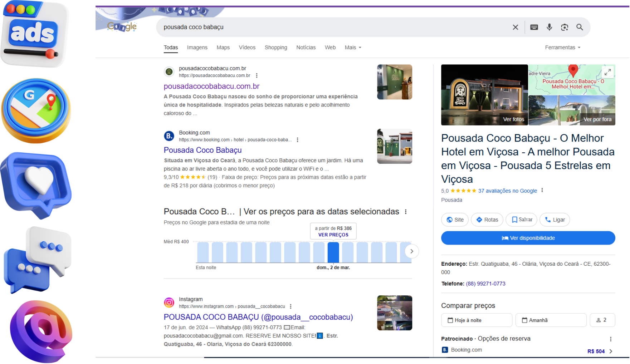Open POUSADA COCO BABAÇU Instagram link

(258, 317)
